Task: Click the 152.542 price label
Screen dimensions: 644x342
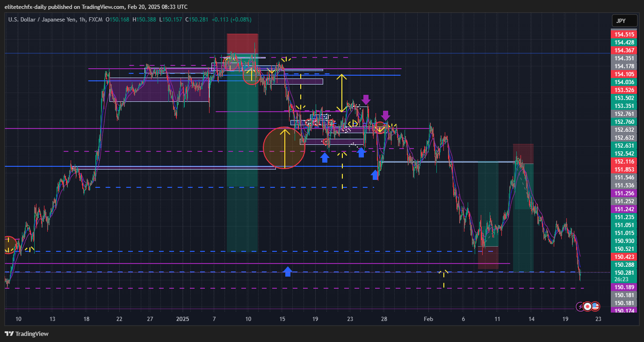Action: (x=624, y=154)
